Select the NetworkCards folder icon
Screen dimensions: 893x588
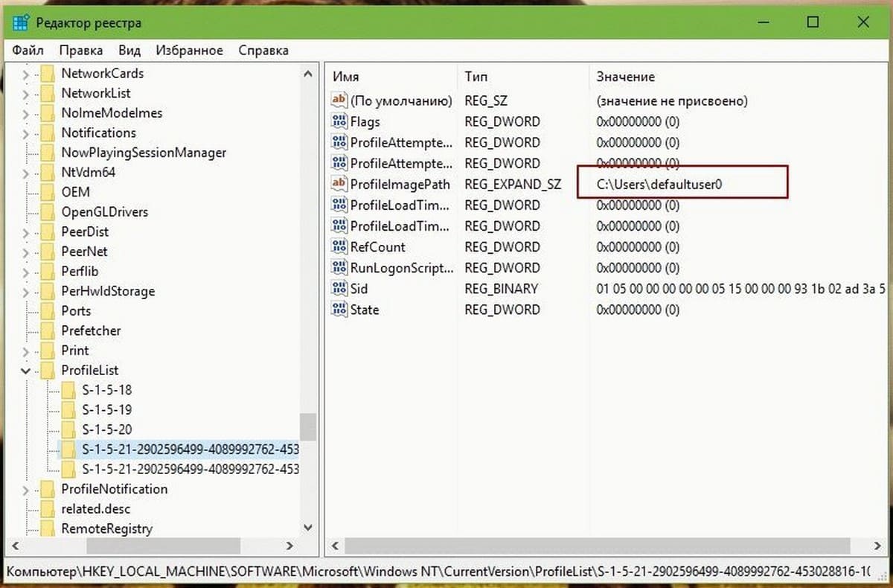point(48,74)
